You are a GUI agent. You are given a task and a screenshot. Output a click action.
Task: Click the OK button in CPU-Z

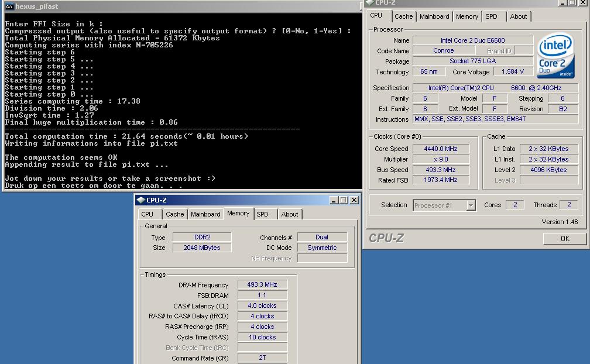pyautogui.click(x=565, y=238)
